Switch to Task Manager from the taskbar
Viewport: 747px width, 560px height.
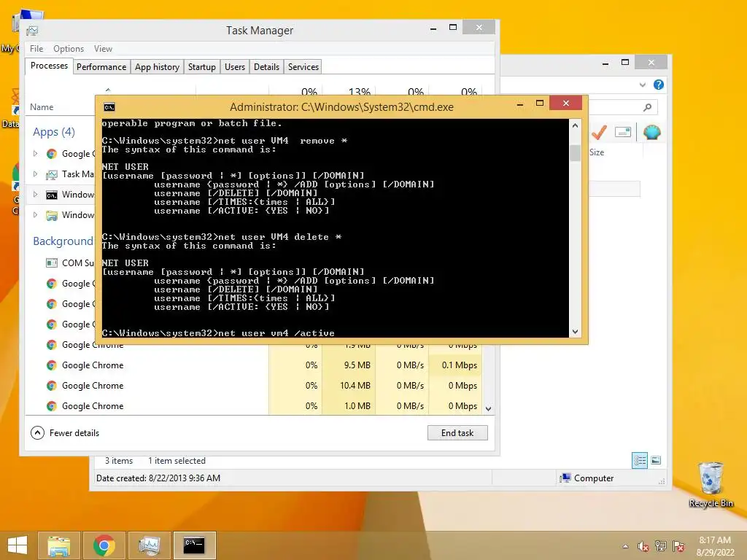[x=149, y=545]
